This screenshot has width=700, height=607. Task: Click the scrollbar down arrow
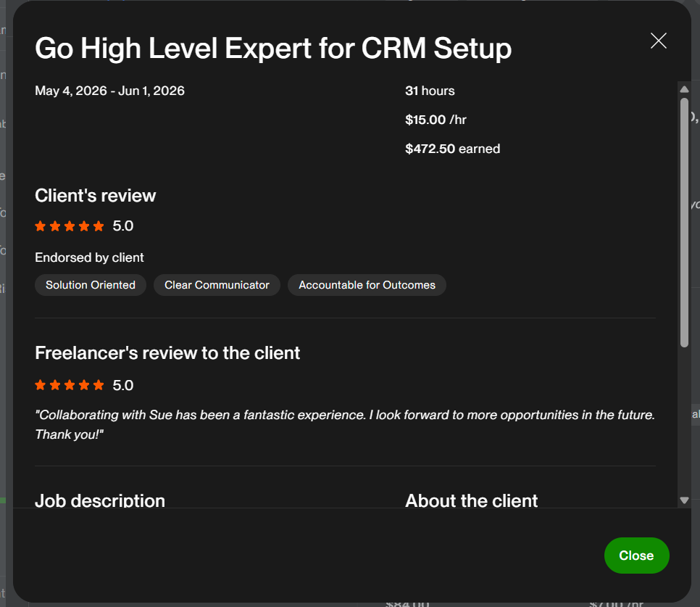684,500
